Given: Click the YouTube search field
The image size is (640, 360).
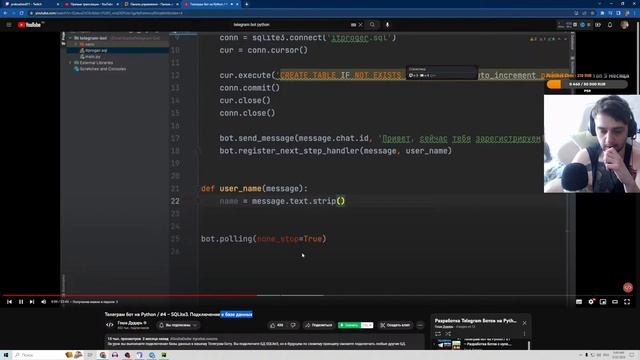Looking at the screenshot, I should pos(290,24).
